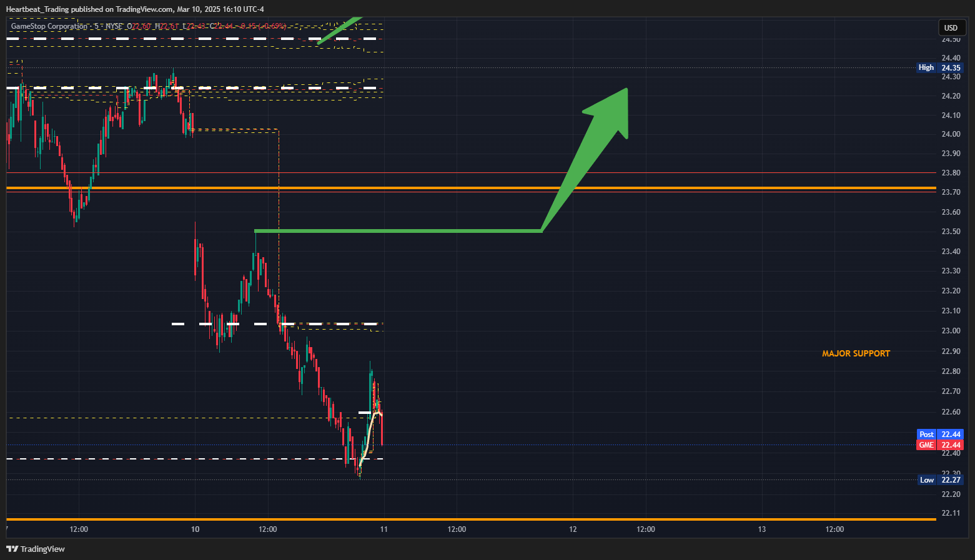Click the 22.20 price axis label
The width and height of the screenshot is (975, 560).
[951, 494]
